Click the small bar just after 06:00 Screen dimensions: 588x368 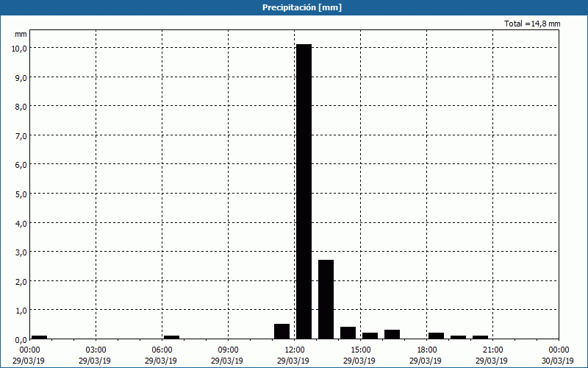click(171, 337)
